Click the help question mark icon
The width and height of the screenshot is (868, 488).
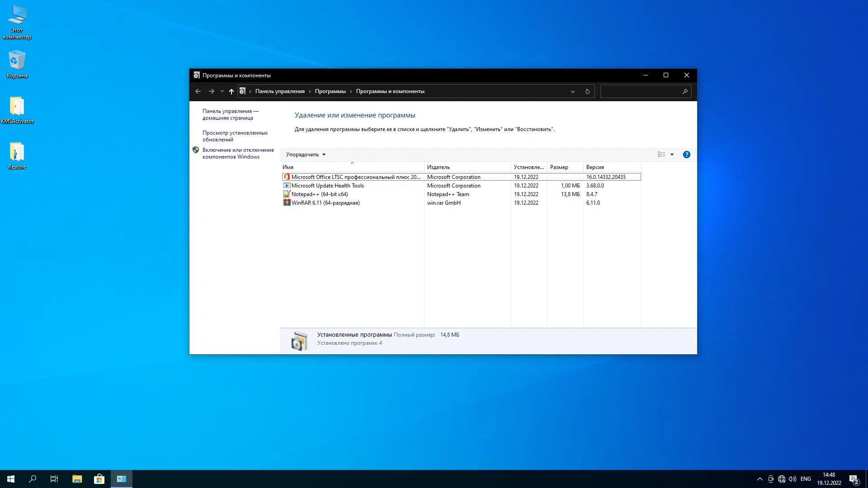686,155
